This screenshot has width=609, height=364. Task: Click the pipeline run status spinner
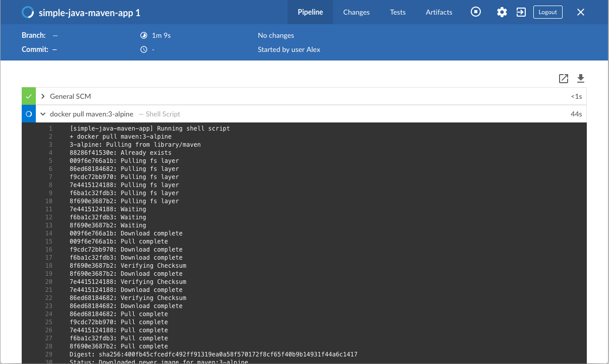point(28,13)
